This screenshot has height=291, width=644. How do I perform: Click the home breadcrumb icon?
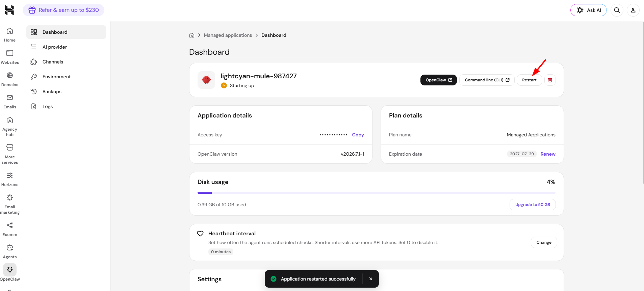[192, 35]
